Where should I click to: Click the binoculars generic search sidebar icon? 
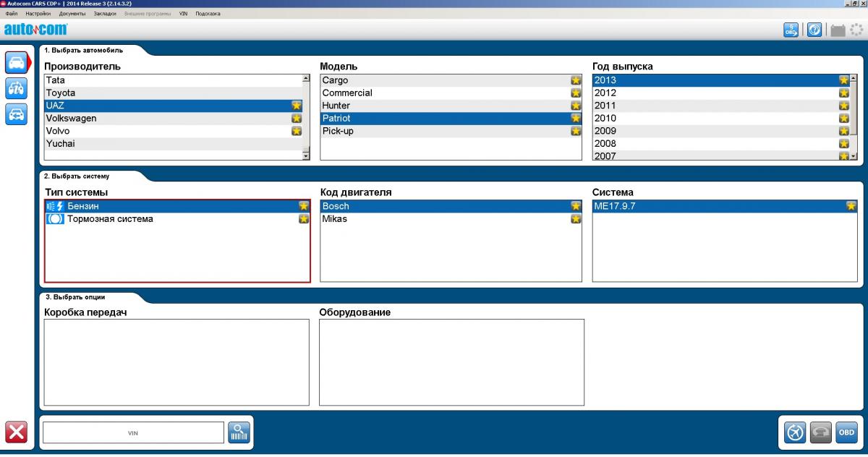pos(16,88)
